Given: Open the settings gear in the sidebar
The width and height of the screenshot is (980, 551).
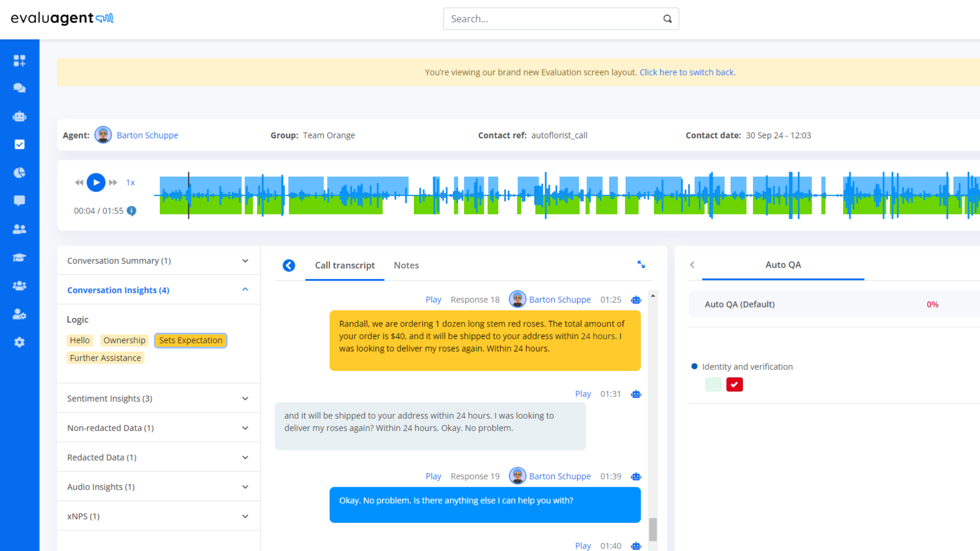Looking at the screenshot, I should pyautogui.click(x=19, y=342).
